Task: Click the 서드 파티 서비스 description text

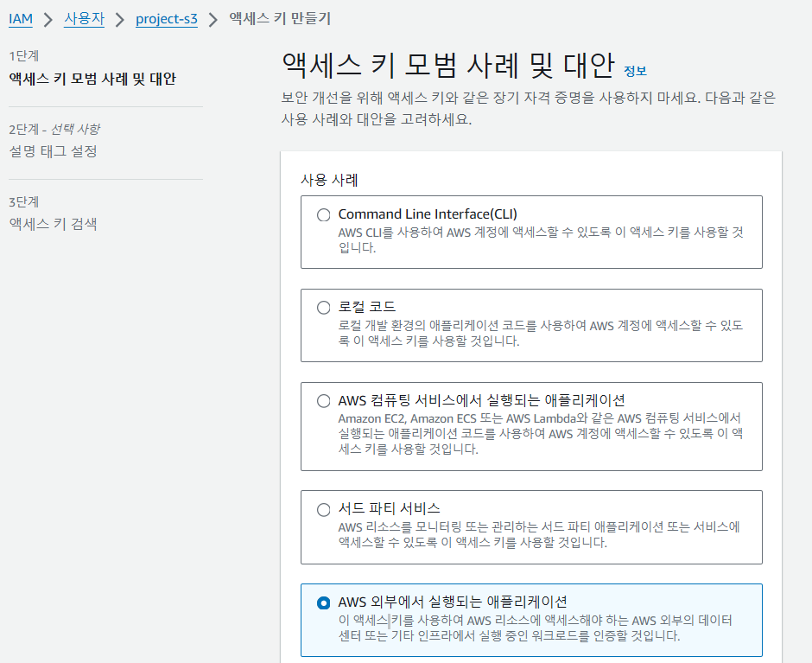Action: pyautogui.click(x=539, y=534)
